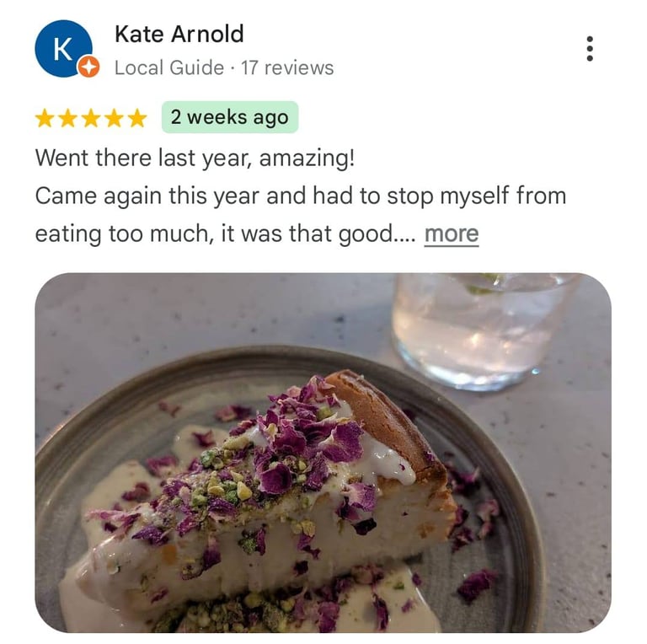Viewport: 647px width, 644px height.
Task: Open the cheesecake review photo
Action: (323, 453)
